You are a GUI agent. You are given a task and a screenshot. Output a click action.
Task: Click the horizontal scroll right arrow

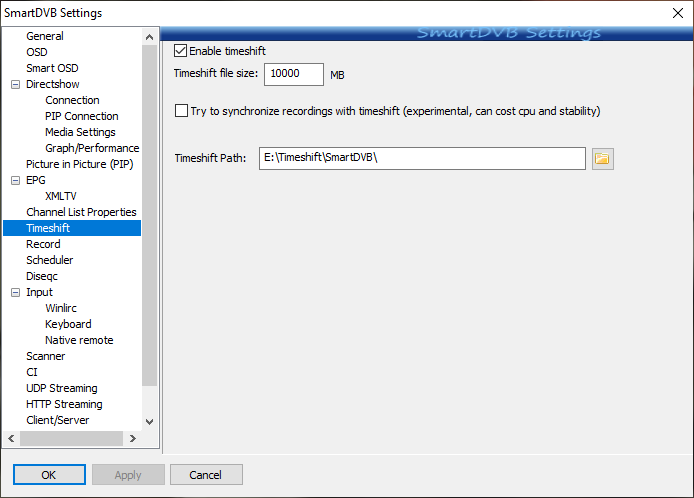coord(132,438)
